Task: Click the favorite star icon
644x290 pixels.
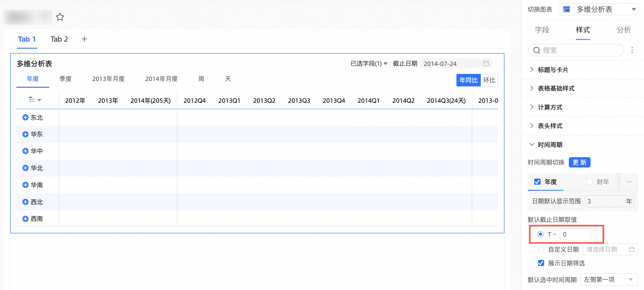Action: coord(60,17)
